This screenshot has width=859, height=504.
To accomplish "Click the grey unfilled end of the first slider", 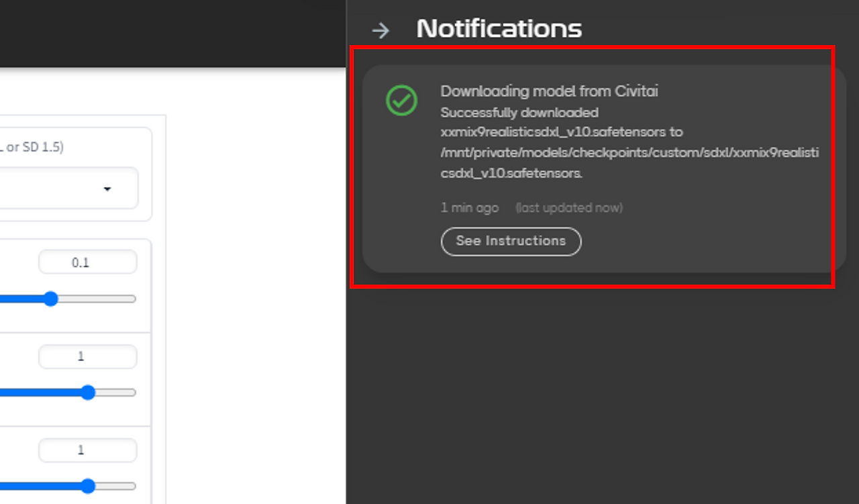I will click(97, 299).
